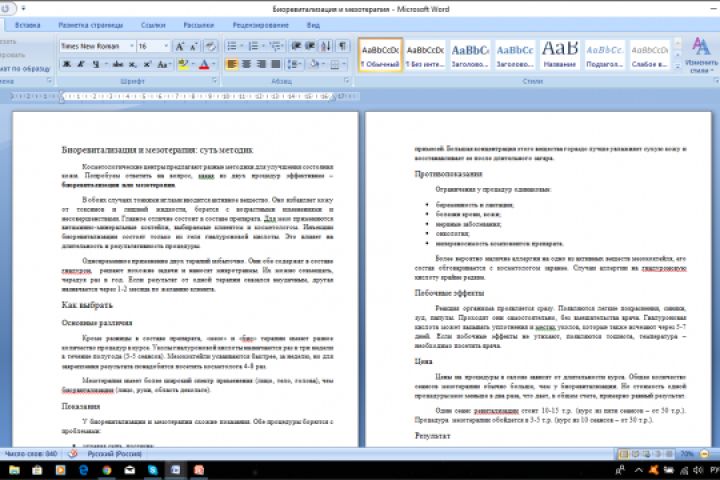Apply the red font color
Screen dimensions: 720x480
pyautogui.click(x=205, y=64)
